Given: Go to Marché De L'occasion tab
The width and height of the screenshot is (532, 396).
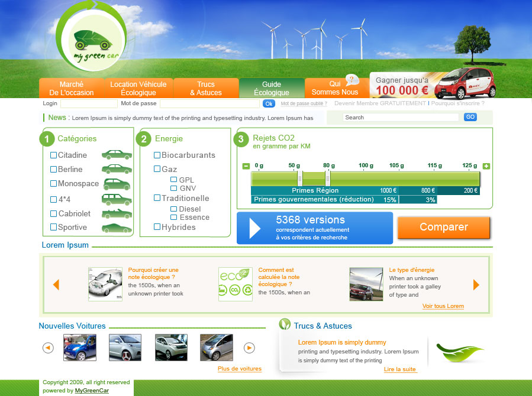Looking at the screenshot, I should tap(72, 88).
